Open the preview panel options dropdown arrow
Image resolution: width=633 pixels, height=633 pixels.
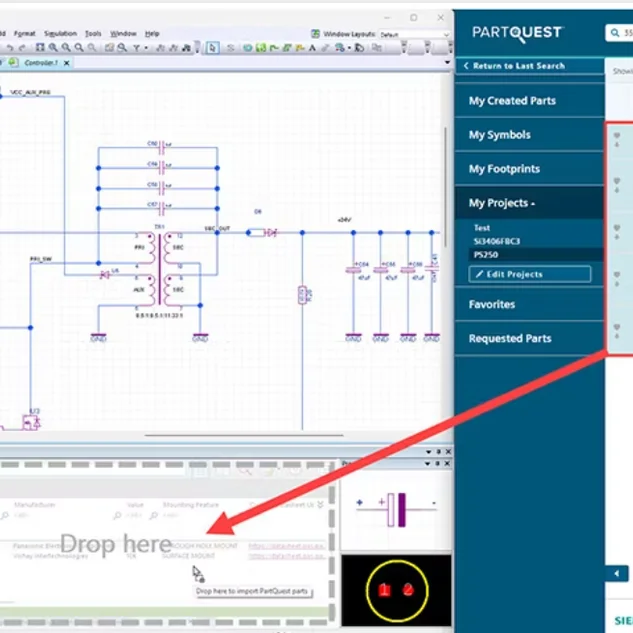pyautogui.click(x=428, y=463)
